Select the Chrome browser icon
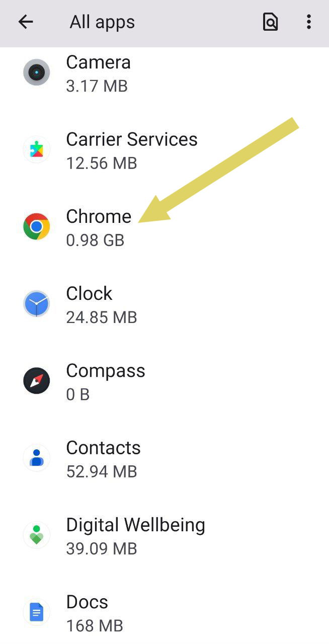The width and height of the screenshot is (329, 644). (36, 226)
